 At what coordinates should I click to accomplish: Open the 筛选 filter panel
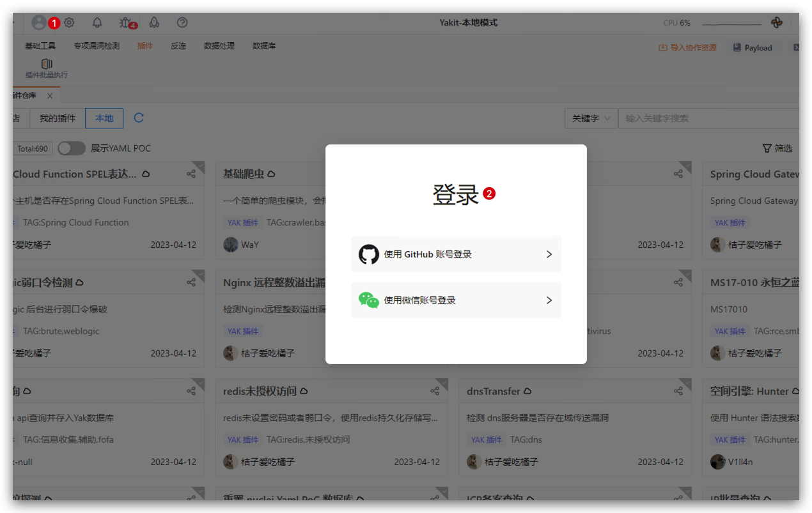(x=777, y=148)
